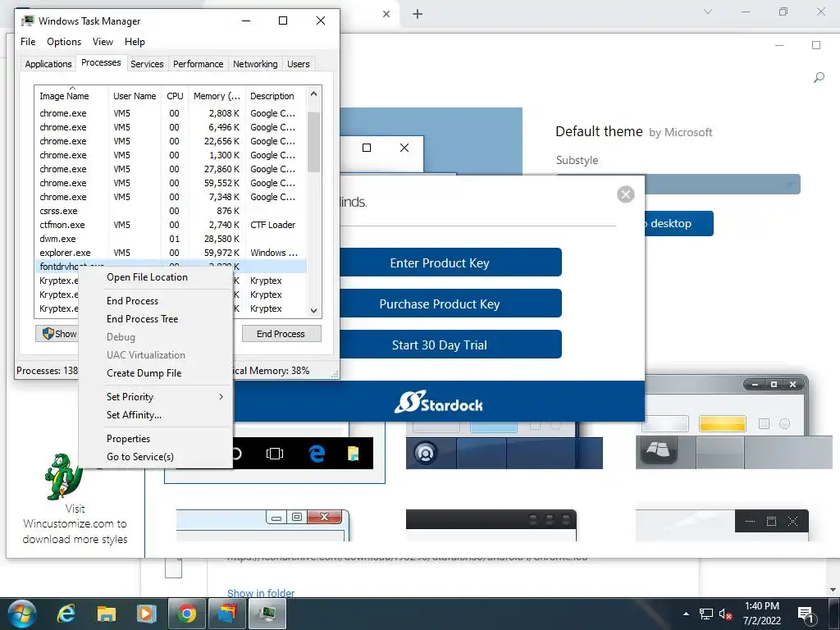Image resolution: width=840 pixels, height=630 pixels.
Task: Show hidden system tray icons
Action: 686,614
